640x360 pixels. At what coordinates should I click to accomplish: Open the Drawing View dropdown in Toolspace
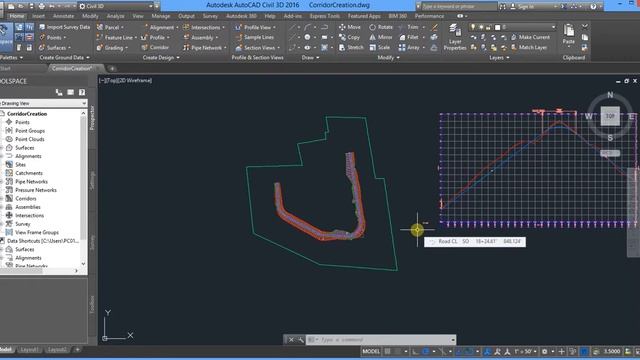coord(43,103)
